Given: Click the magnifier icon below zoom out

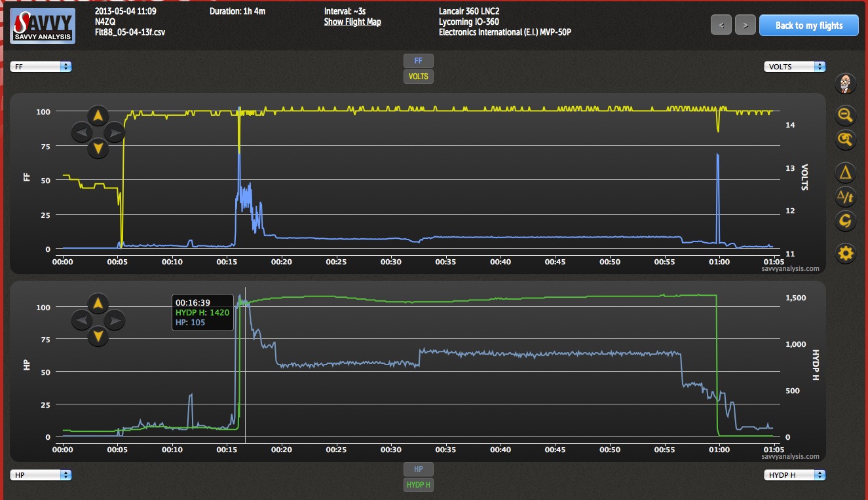Looking at the screenshot, I should point(845,139).
